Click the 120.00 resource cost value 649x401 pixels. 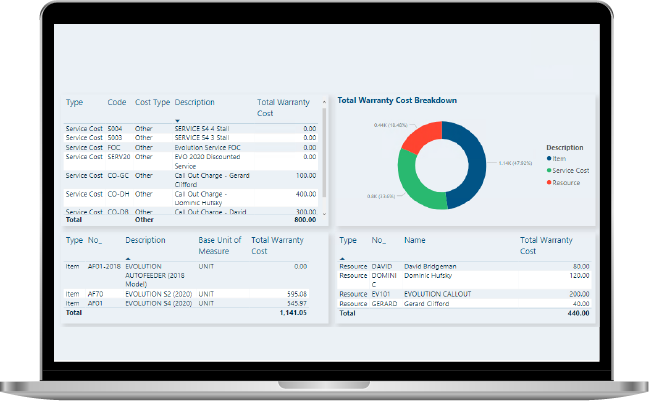[579, 276]
